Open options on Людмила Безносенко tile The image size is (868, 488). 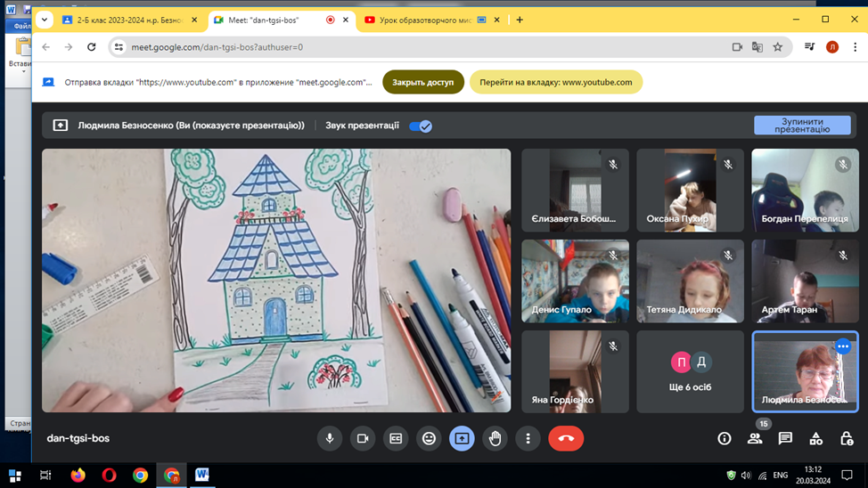pos(842,346)
